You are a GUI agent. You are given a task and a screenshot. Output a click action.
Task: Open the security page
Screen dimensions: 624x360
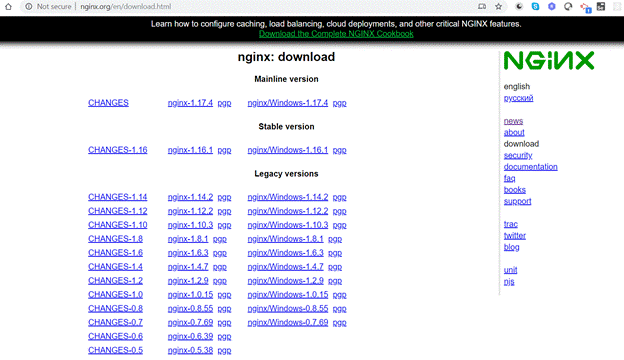(x=518, y=156)
